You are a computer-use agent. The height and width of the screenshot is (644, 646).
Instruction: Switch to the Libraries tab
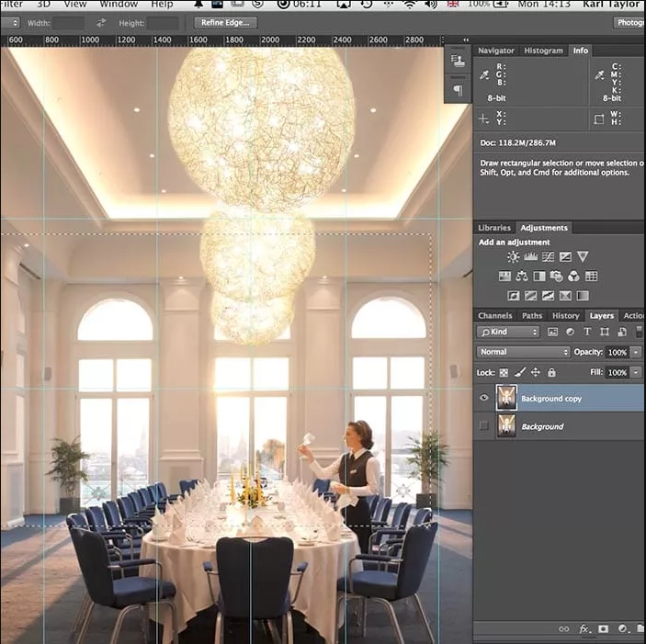[x=494, y=228]
